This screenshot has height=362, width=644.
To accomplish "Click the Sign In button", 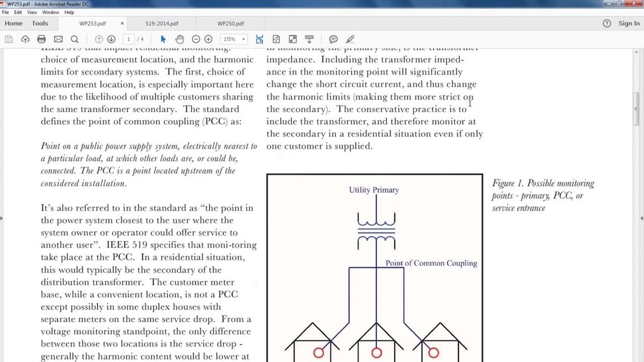I will click(628, 23).
